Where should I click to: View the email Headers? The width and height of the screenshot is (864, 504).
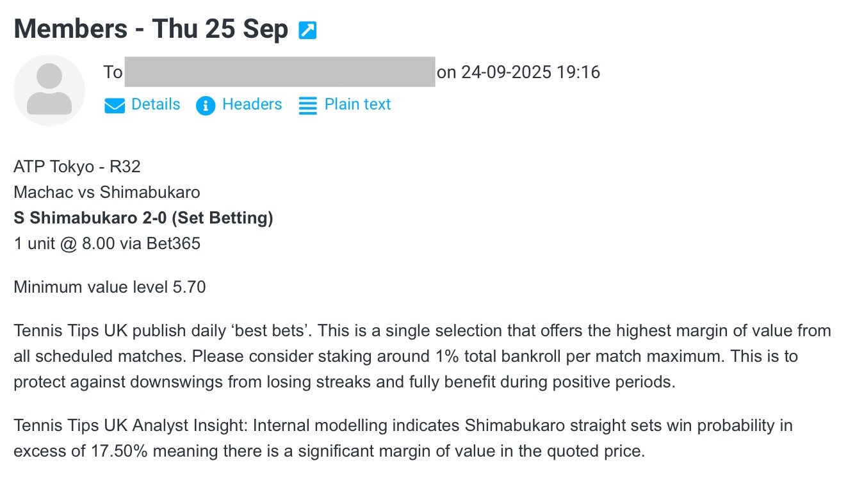coord(252,104)
